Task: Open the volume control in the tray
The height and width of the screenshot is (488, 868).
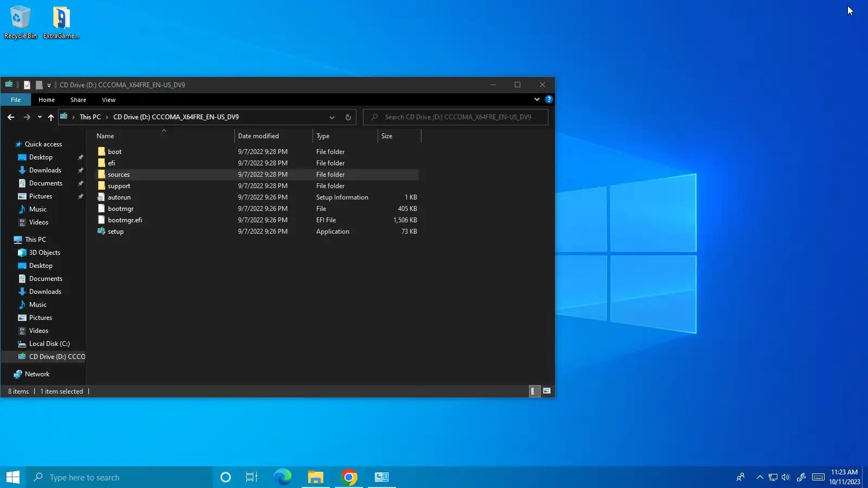Action: click(786, 477)
